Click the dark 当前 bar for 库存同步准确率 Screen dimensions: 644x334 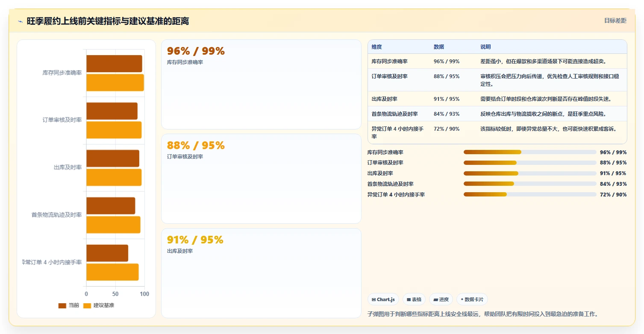[114, 64]
